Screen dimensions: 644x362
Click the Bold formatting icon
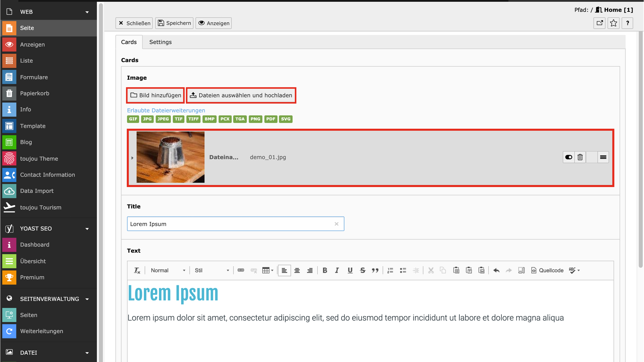click(325, 270)
